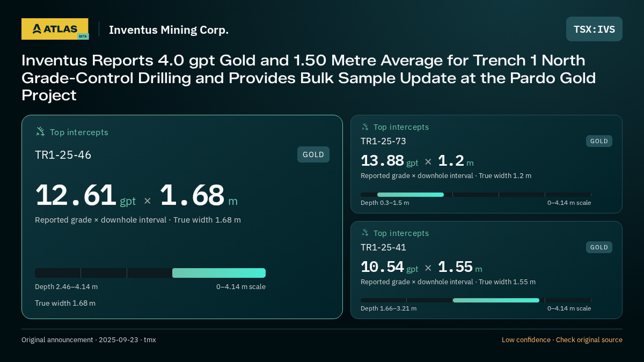
Task: Click the 1.68 m interval value
Action: [x=199, y=195]
